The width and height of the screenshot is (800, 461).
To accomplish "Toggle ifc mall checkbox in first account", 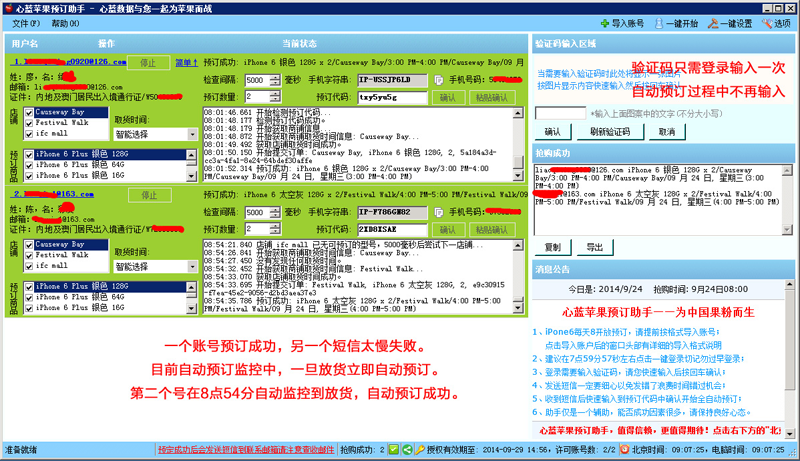I will pyautogui.click(x=29, y=132).
